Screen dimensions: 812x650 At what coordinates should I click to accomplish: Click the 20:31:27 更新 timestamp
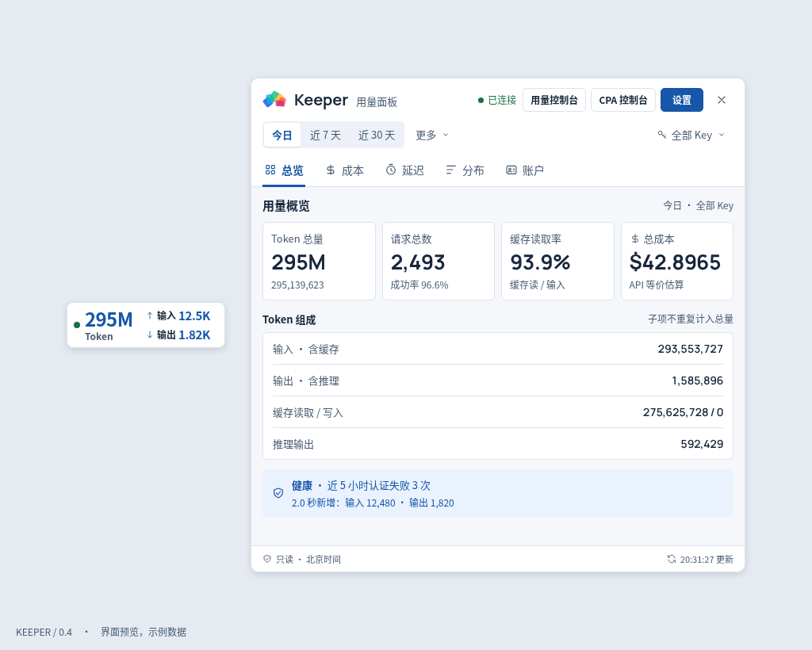pos(707,560)
